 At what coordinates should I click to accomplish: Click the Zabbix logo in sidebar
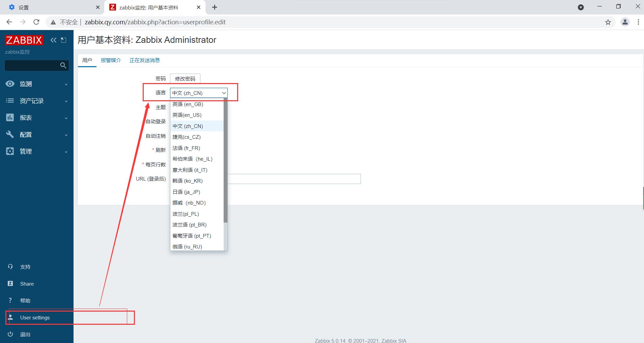click(24, 40)
